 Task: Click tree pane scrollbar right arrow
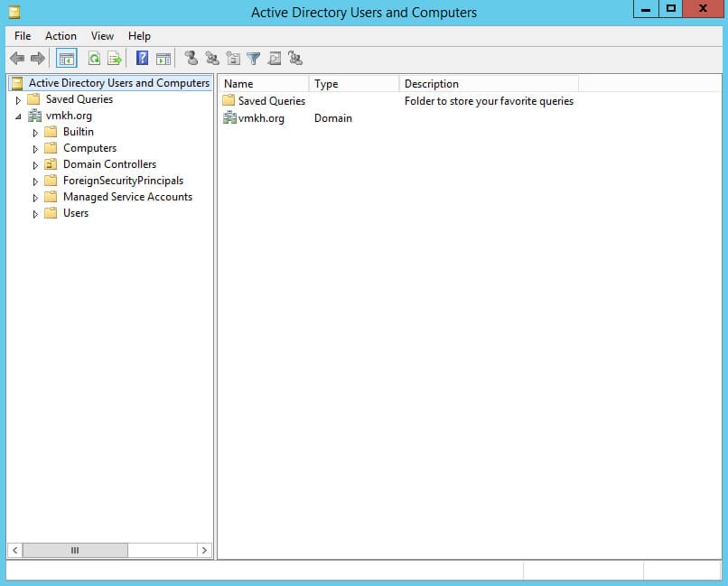coord(204,550)
